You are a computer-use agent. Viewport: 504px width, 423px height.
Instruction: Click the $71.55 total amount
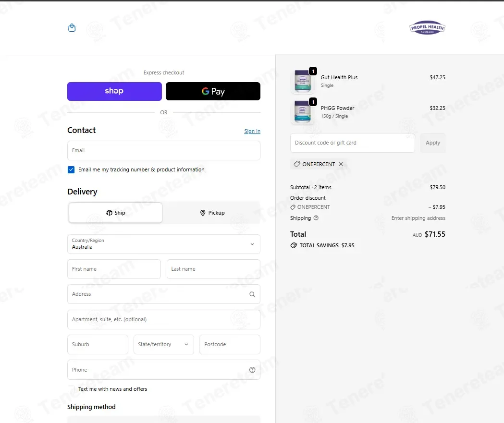[435, 234]
